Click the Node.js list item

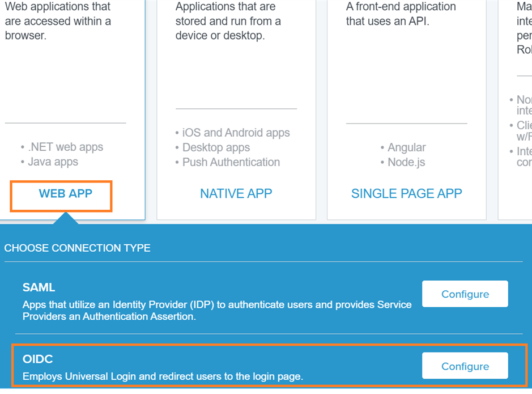(x=403, y=162)
